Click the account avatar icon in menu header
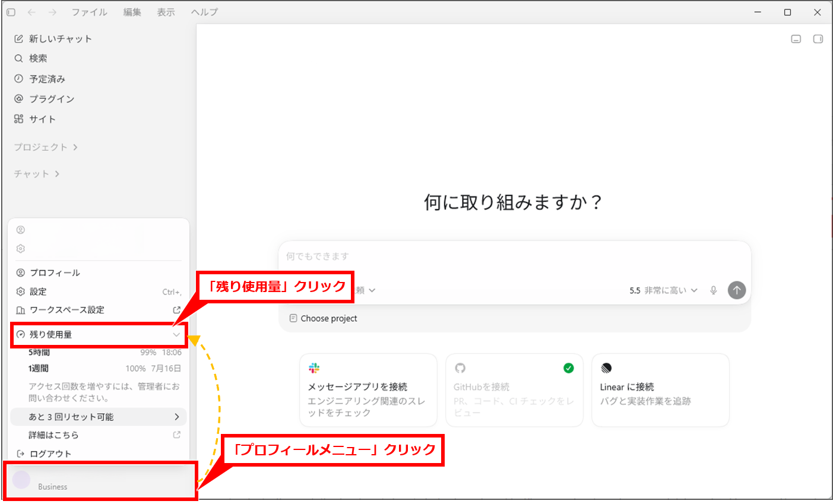 (21, 230)
